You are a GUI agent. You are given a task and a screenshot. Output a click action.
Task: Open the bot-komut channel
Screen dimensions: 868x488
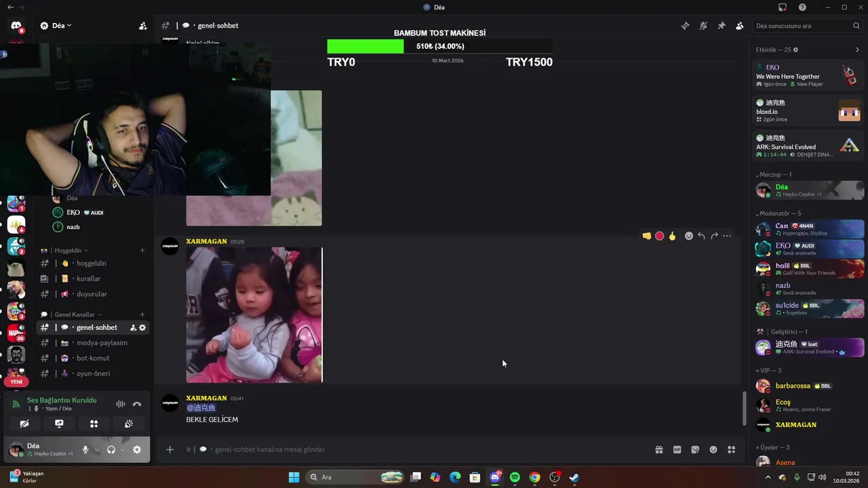[93, 358]
